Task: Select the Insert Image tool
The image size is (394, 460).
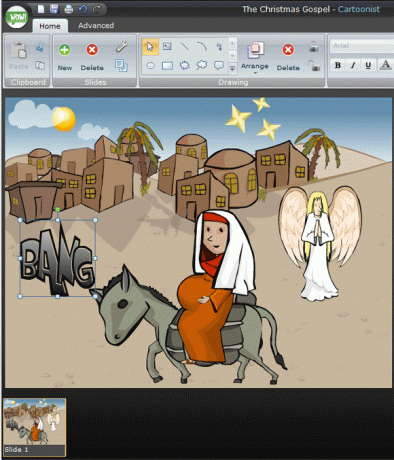Action: (x=167, y=46)
